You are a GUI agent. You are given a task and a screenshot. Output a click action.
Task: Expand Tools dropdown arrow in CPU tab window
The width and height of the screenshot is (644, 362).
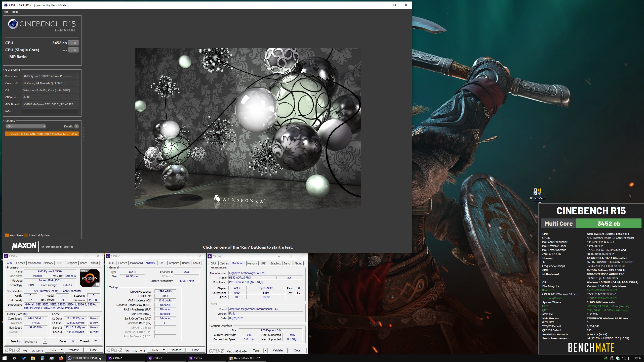point(62,350)
